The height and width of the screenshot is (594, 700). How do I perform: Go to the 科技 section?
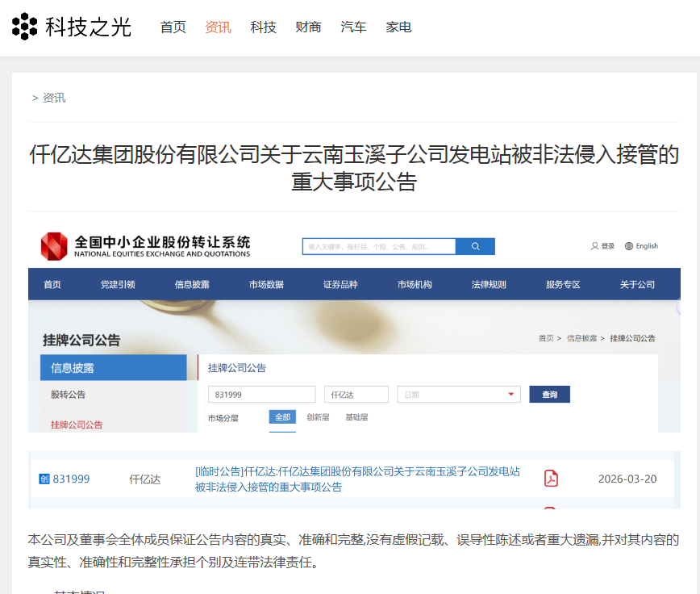pos(263,27)
